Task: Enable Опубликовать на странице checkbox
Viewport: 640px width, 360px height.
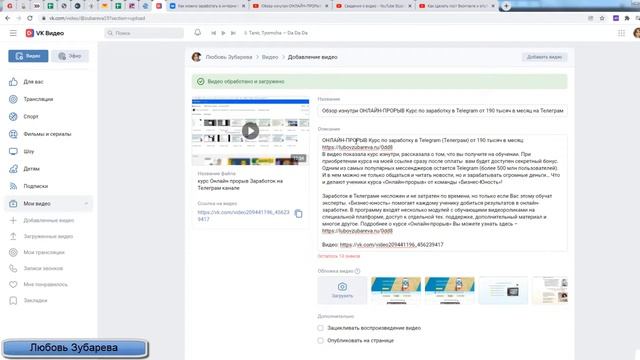Action: point(320,340)
